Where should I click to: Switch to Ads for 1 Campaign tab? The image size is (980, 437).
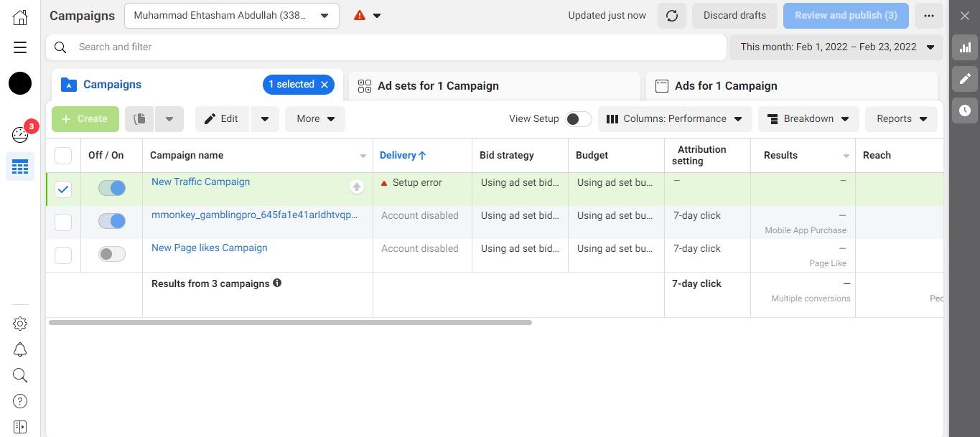coord(790,86)
